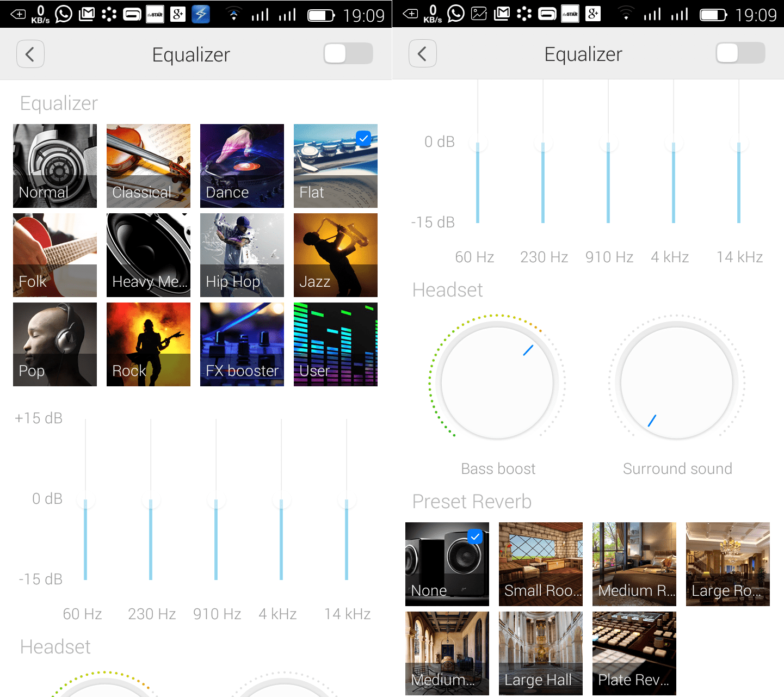Select the Pop equalizer preset

point(55,344)
